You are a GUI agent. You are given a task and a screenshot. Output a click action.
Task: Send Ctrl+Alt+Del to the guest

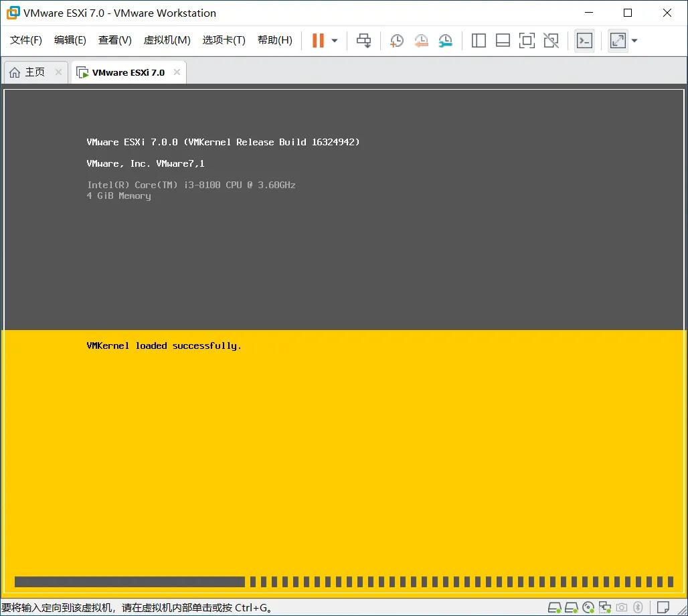click(x=363, y=40)
